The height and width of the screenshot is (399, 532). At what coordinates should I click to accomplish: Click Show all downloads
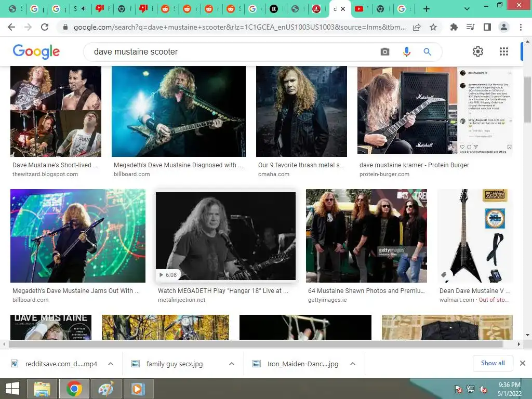click(493, 363)
